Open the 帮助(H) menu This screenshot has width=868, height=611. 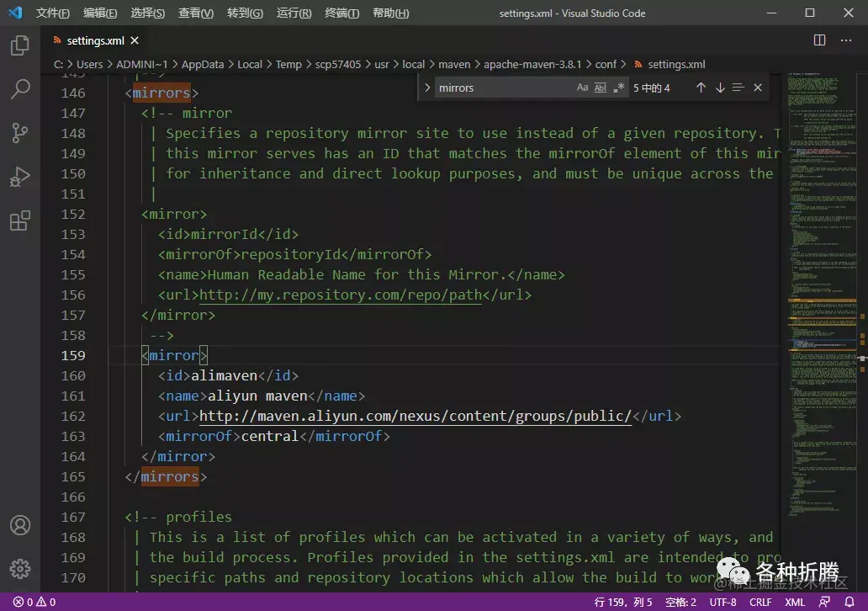coord(391,13)
